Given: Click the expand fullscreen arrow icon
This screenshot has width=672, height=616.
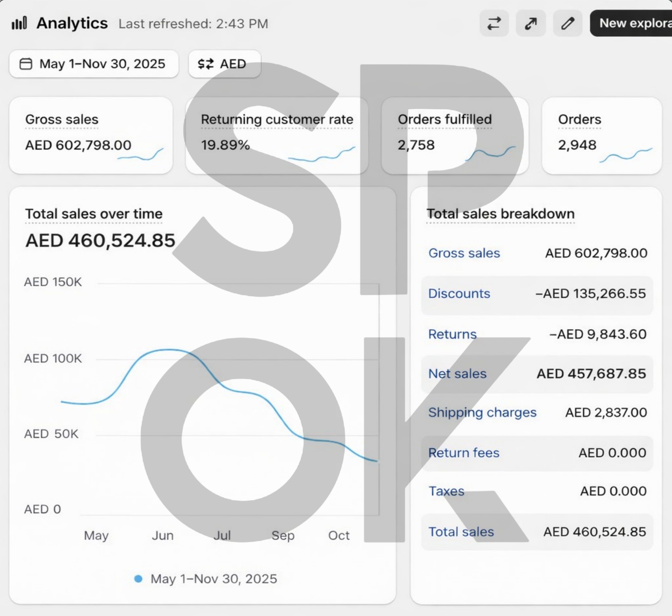Looking at the screenshot, I should 531,23.
